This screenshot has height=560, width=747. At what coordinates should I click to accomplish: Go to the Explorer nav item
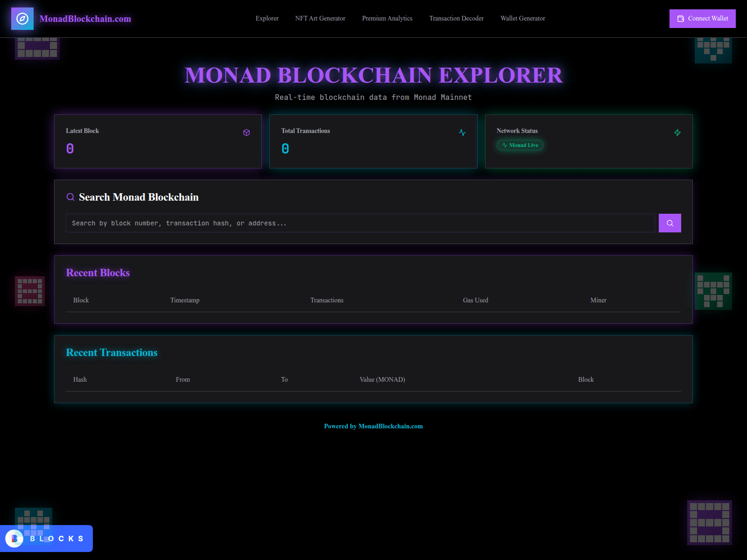point(267,18)
